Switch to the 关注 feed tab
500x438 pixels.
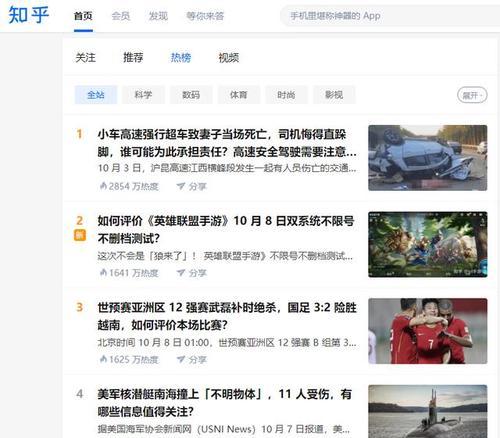[x=86, y=58]
